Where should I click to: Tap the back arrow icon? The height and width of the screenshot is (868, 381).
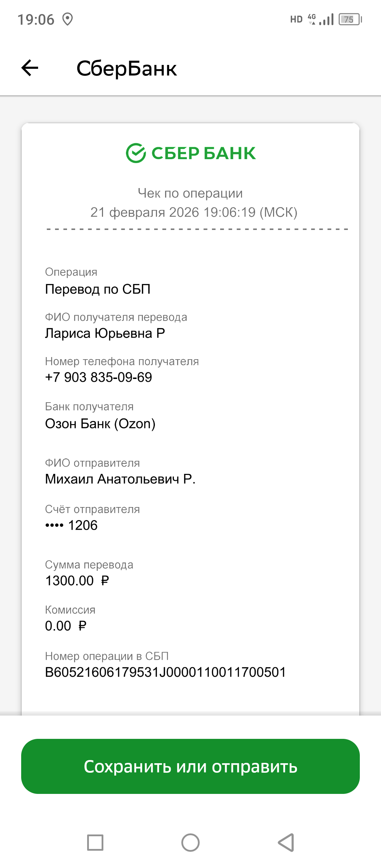(30, 68)
